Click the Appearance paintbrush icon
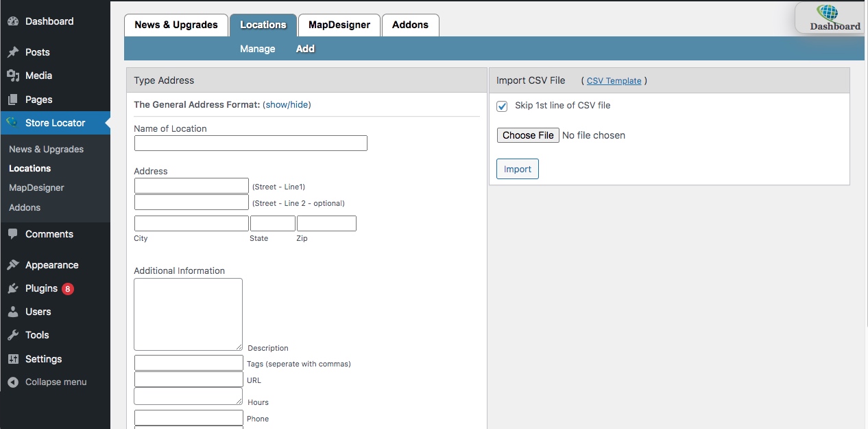This screenshot has height=429, width=868. [13, 265]
